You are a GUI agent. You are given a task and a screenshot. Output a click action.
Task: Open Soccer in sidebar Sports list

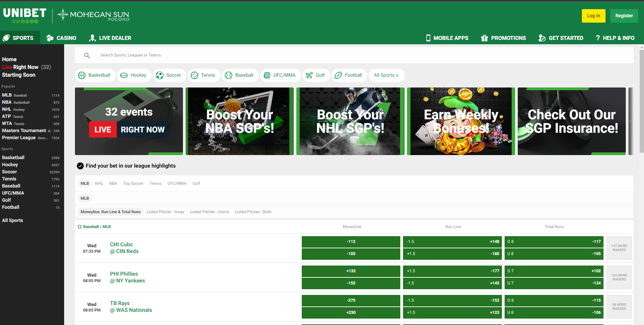click(31, 172)
